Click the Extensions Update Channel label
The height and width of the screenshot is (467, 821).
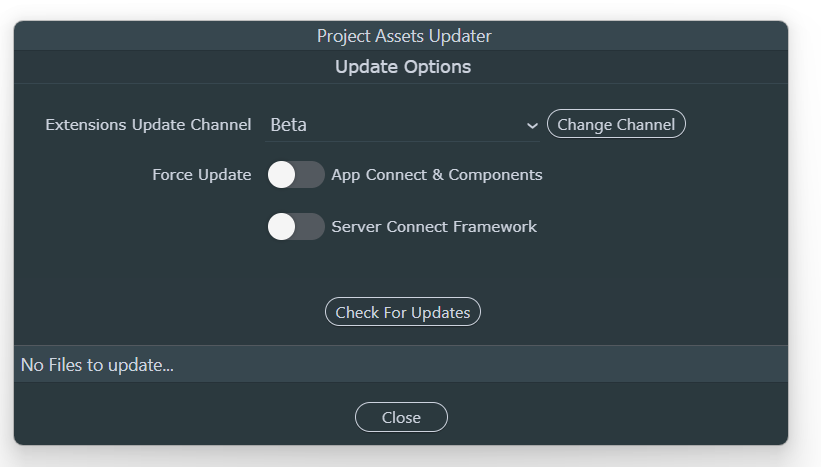click(148, 125)
